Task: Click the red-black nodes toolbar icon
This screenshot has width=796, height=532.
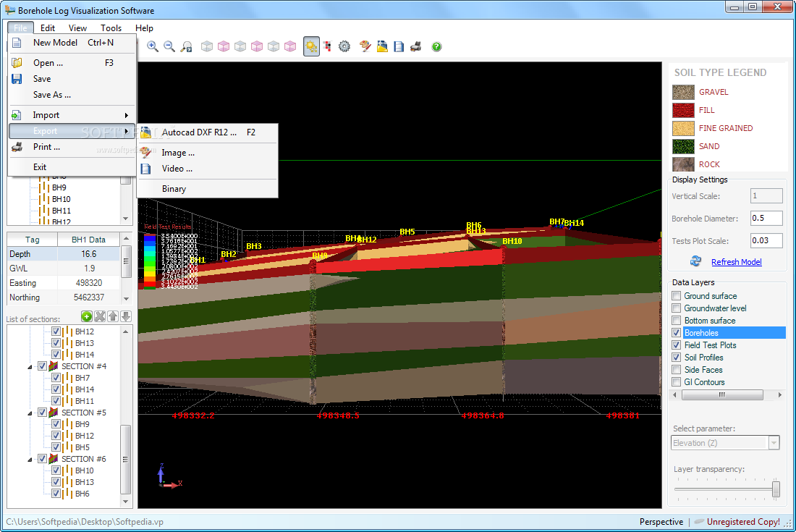Action: click(327, 47)
